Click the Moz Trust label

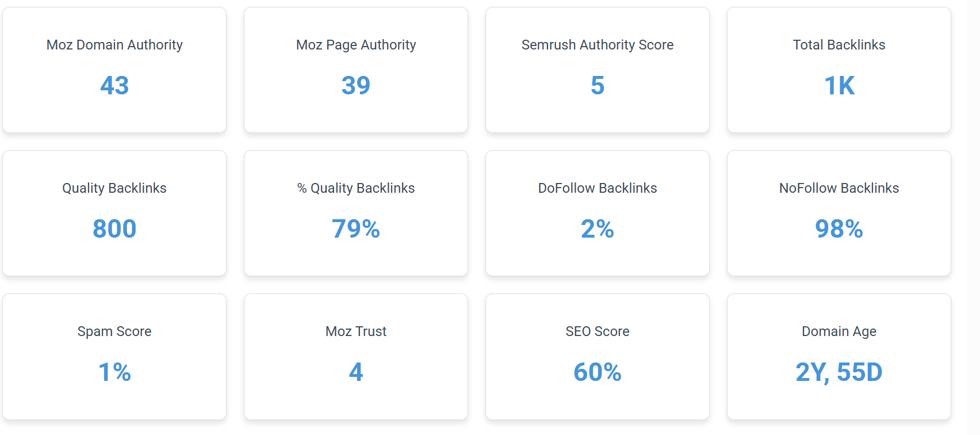coord(356,331)
